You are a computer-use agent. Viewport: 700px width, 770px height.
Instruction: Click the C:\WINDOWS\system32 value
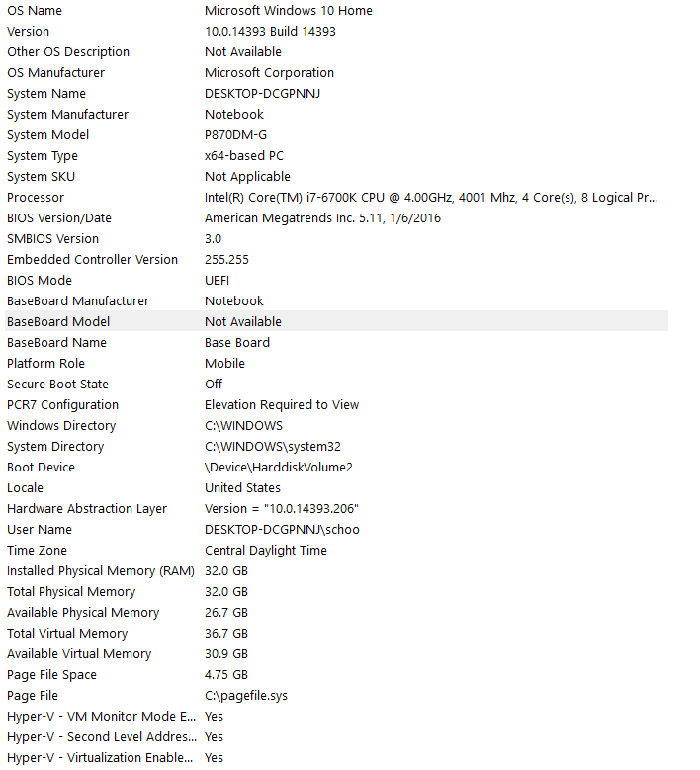[x=273, y=447]
